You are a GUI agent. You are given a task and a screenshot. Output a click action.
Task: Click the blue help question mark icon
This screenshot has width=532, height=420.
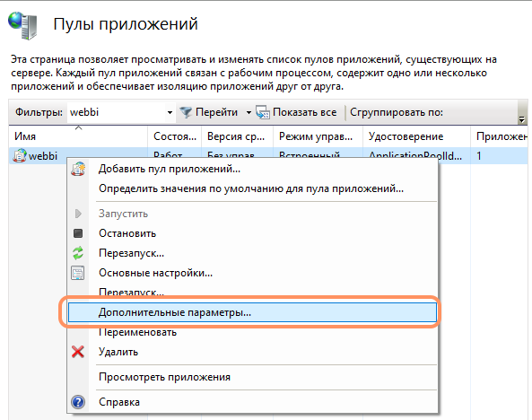point(78,402)
